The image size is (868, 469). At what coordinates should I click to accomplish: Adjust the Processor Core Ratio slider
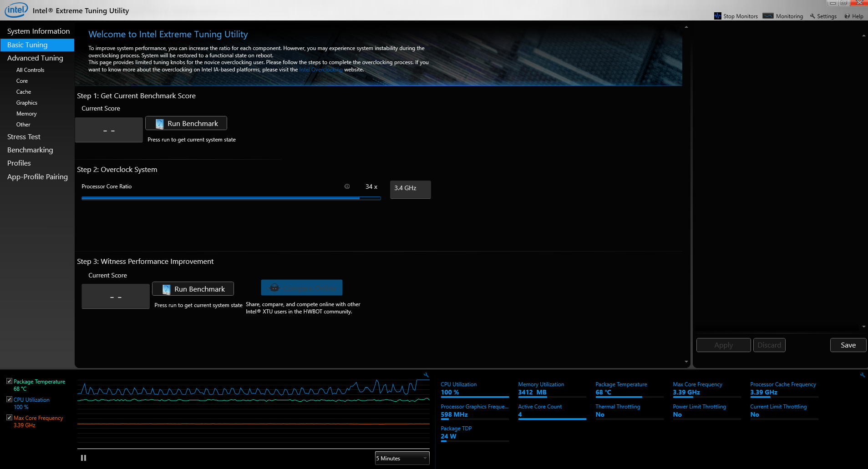231,198
